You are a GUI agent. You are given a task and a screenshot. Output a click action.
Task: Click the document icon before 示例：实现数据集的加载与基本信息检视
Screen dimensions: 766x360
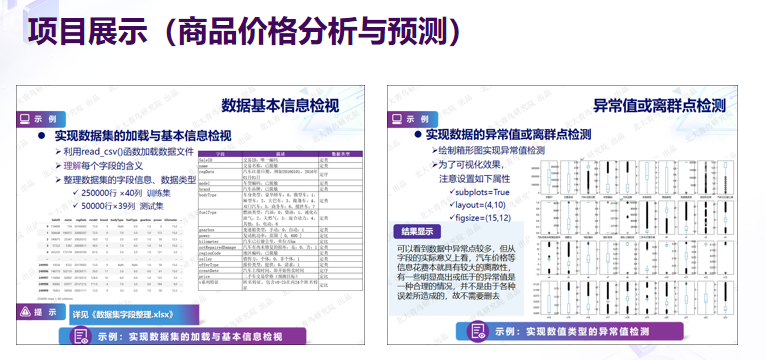82,336
